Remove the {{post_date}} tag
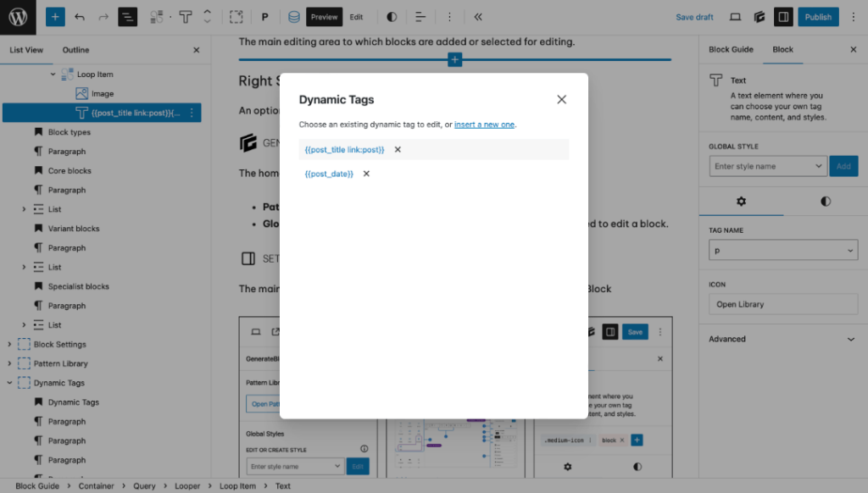Viewport: 868px width, 493px height. [366, 174]
